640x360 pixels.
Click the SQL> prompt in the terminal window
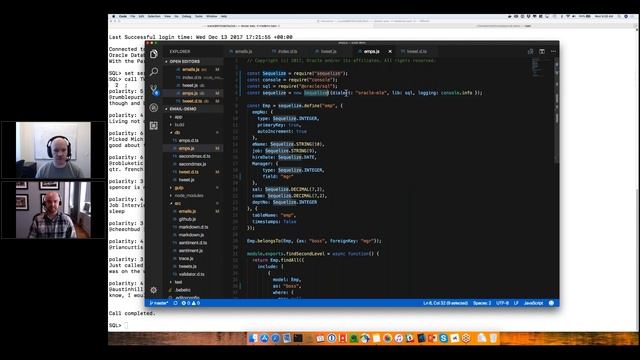click(115, 325)
